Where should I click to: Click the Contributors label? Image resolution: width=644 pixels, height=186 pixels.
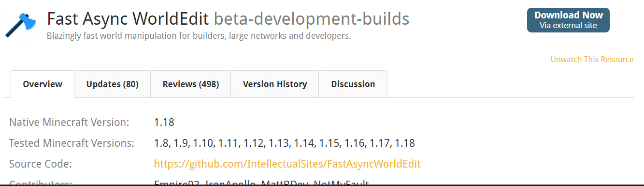41,183
